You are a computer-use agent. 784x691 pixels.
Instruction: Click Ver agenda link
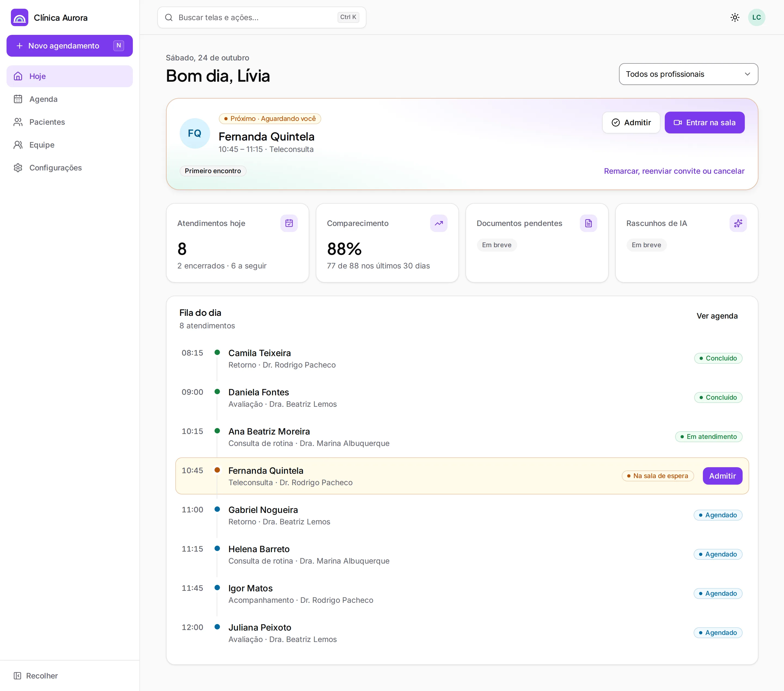[717, 316]
